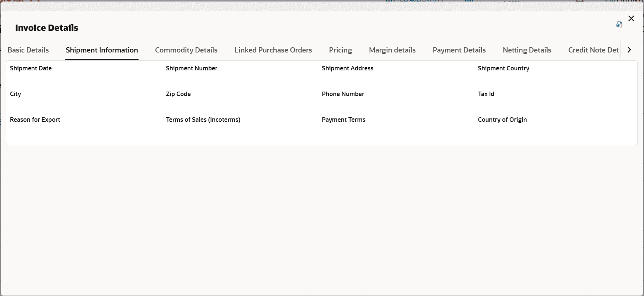
Task: Click the Terms of Sales (Incoterms) label
Action: (x=203, y=120)
